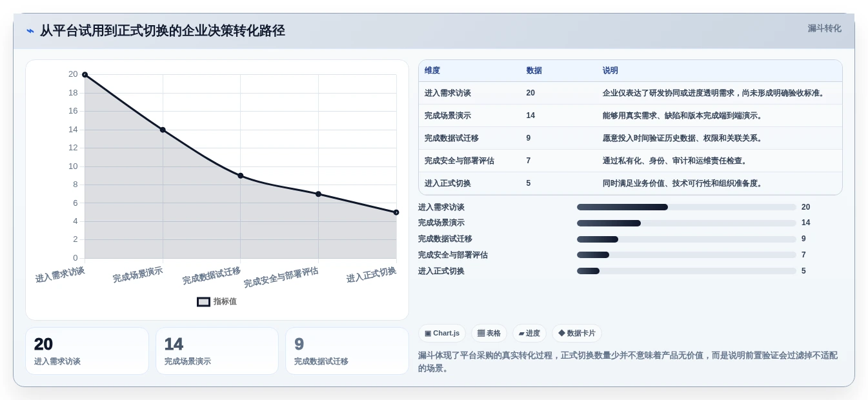Click the 完成数据试迁移 progress bar
The image size is (868, 400).
tap(687, 239)
